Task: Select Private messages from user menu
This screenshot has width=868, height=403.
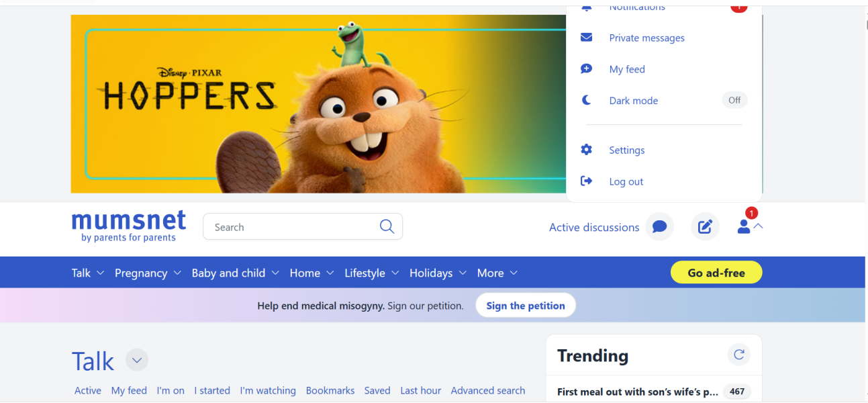Action: click(647, 38)
